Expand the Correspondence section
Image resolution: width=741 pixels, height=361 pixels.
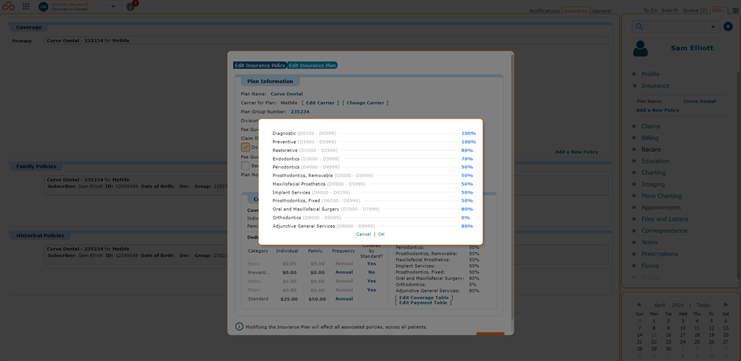(x=664, y=231)
